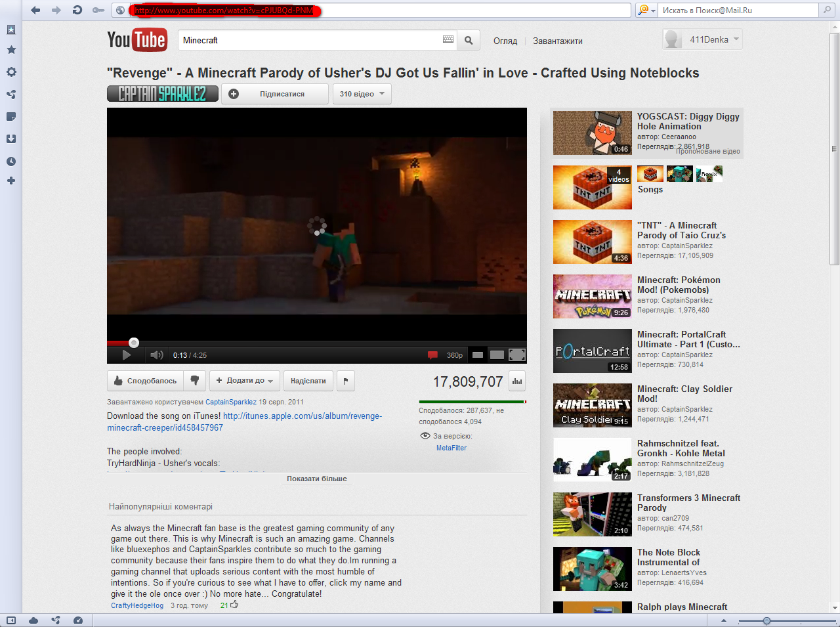Click the key (password wand) icon

point(98,10)
